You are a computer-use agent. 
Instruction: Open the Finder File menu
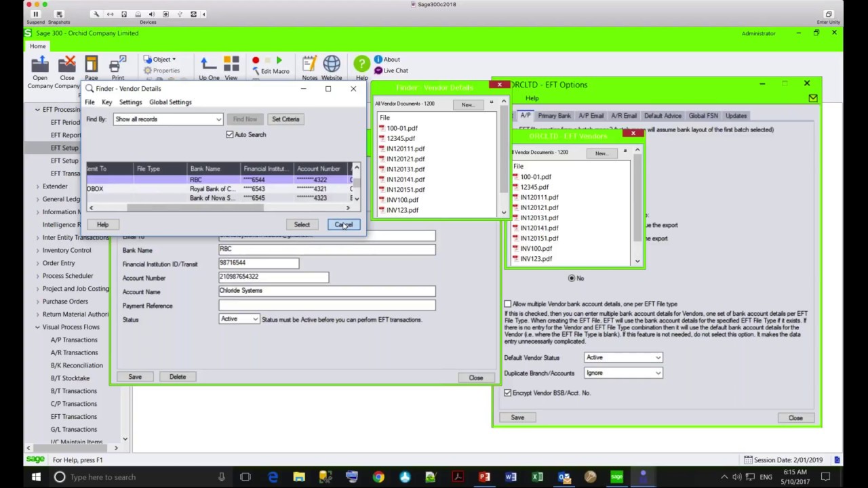click(90, 102)
